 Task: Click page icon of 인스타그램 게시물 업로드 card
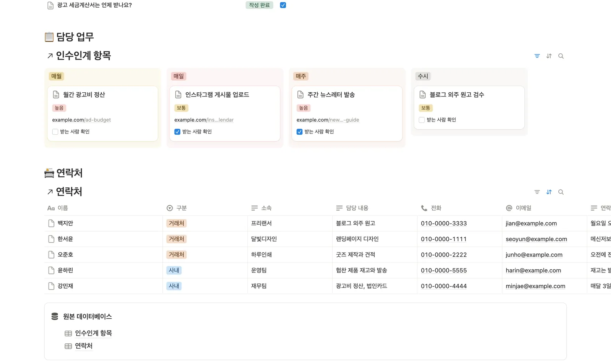(x=178, y=95)
